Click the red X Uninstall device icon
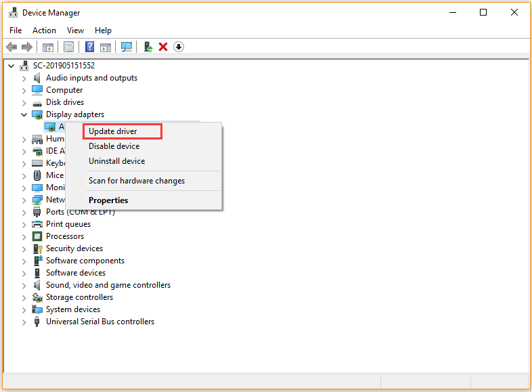Viewport: 532px width, 392px height. [x=163, y=47]
